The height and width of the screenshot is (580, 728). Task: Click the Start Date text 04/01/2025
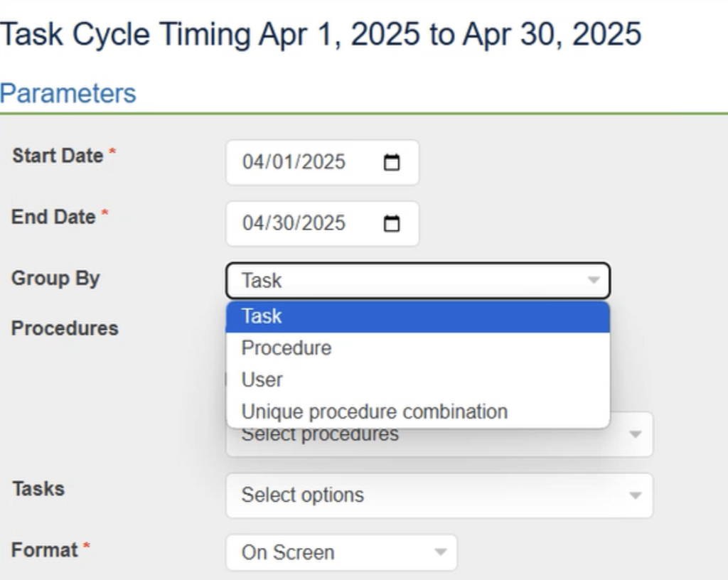[294, 162]
